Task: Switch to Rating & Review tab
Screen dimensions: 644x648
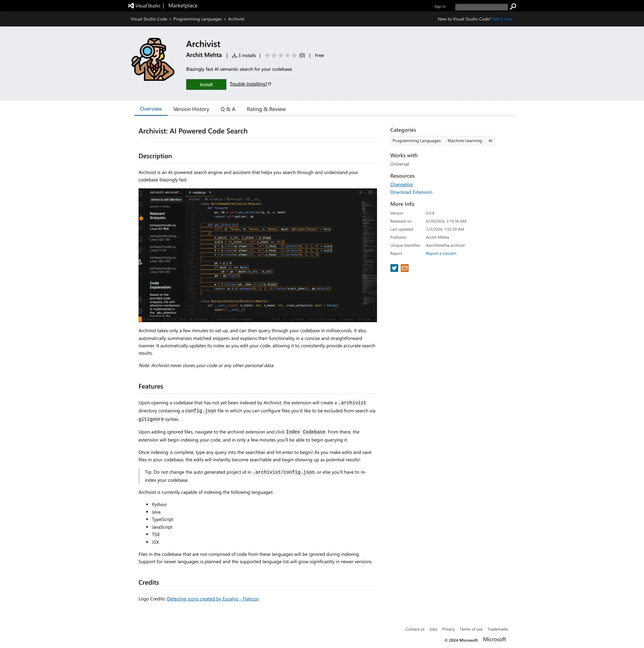Action: click(x=266, y=109)
